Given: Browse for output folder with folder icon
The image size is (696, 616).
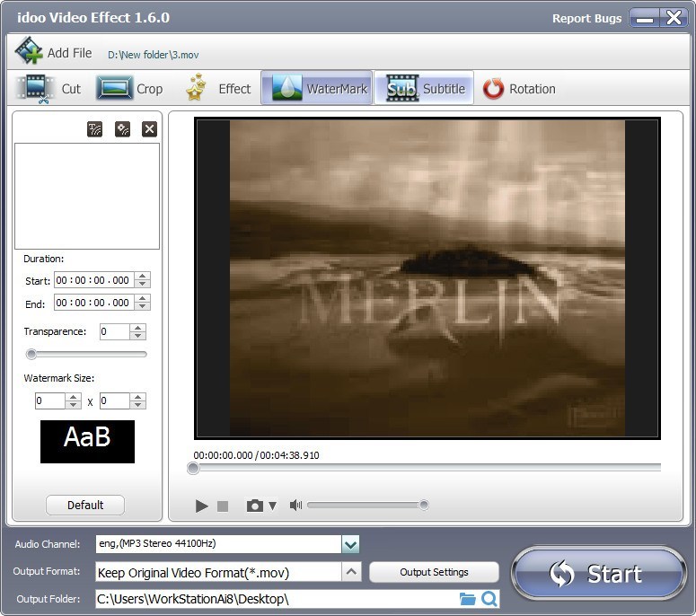Looking at the screenshot, I should click(467, 599).
